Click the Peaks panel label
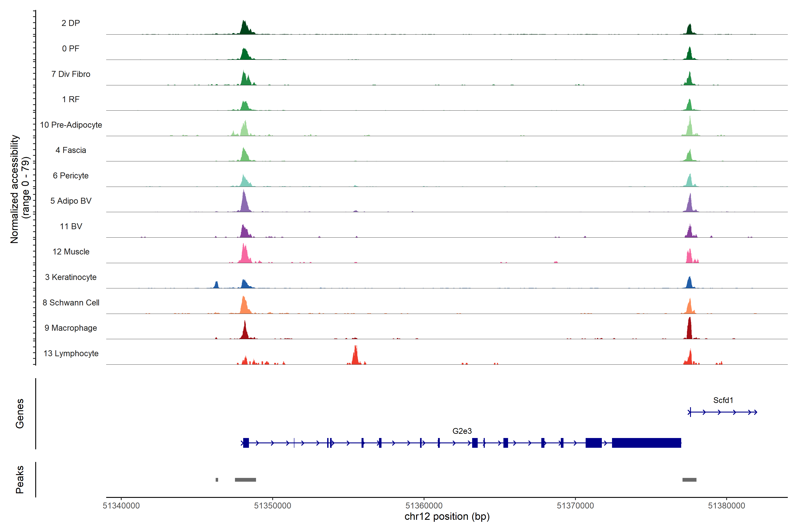Image resolution: width=798 pixels, height=532 pixels. (20, 479)
